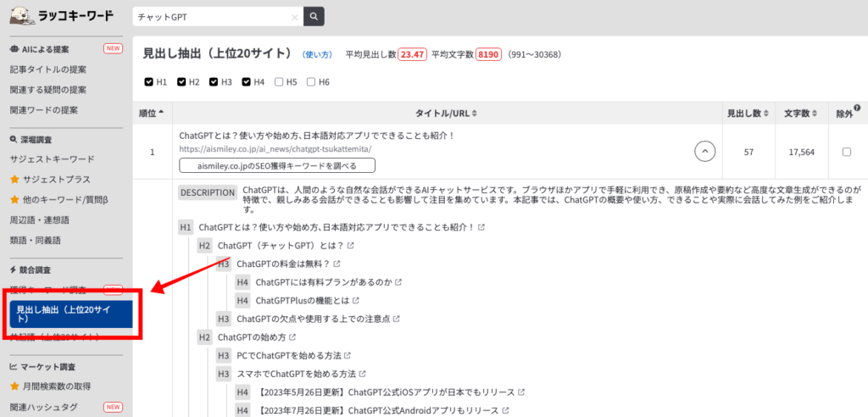Open external link icon next to H1 heading
The width and height of the screenshot is (868, 417).
click(x=481, y=227)
